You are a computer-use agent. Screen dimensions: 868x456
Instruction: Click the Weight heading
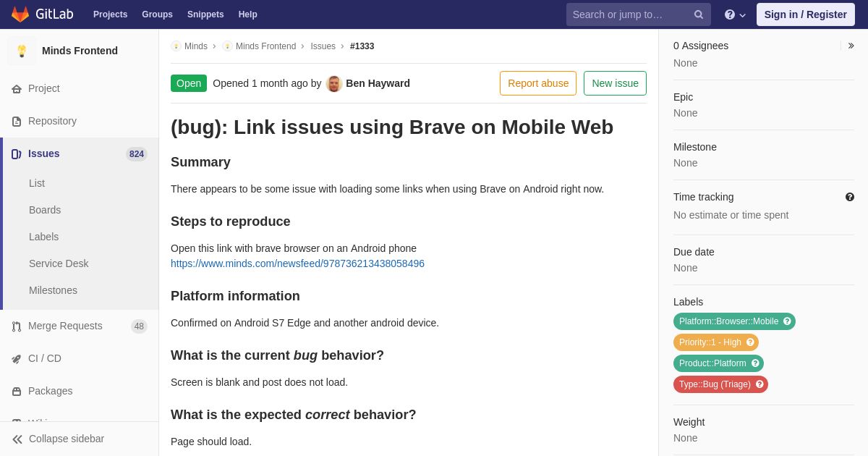[x=689, y=422]
